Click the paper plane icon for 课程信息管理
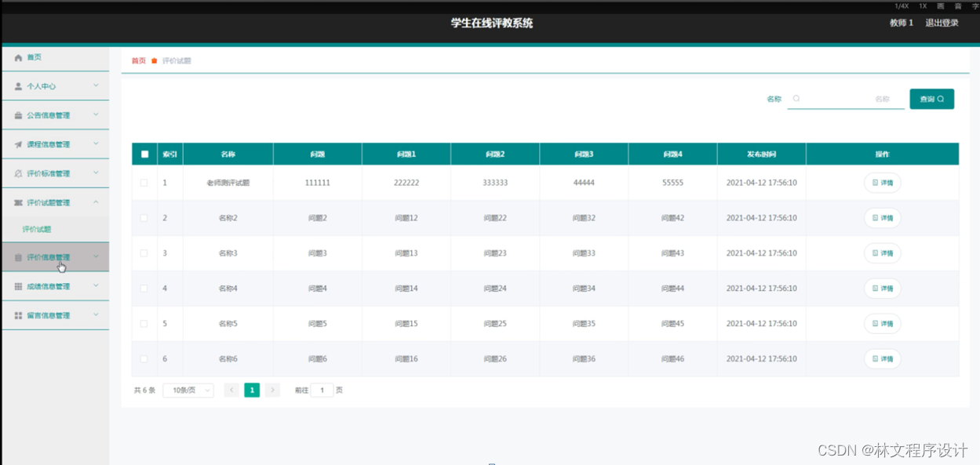980x465 pixels. pyautogui.click(x=19, y=144)
